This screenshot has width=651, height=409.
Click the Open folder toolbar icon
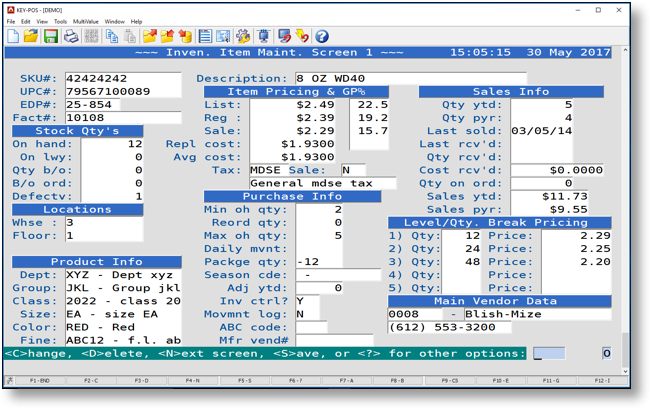(x=31, y=36)
